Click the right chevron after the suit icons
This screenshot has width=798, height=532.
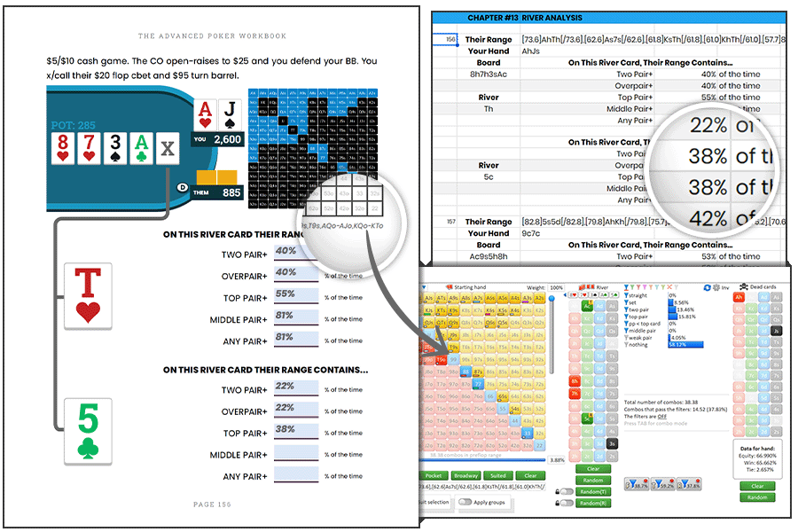click(x=621, y=294)
